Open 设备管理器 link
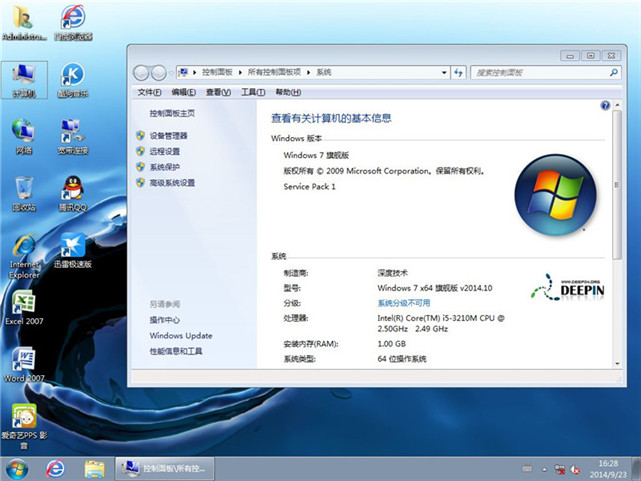This screenshot has height=481, width=641. 168,136
